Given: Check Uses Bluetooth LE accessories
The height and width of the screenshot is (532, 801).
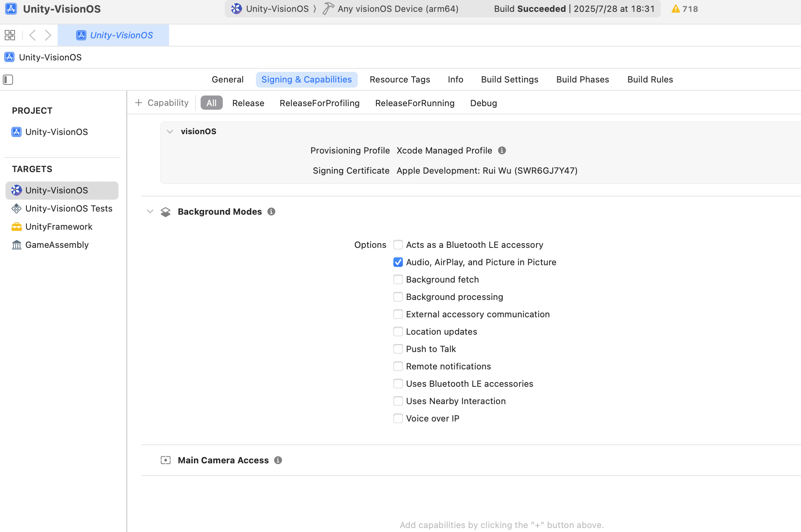Looking at the screenshot, I should pos(398,384).
